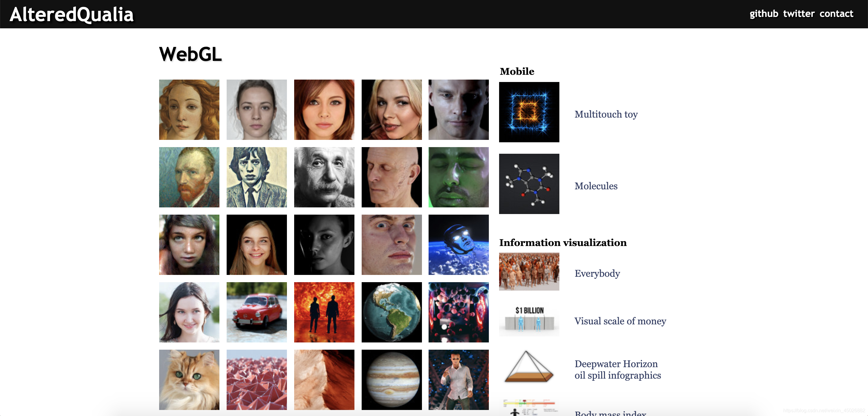The width and height of the screenshot is (868, 416).
Task: Open the Van Gogh portrait thumbnail
Action: 189,177
